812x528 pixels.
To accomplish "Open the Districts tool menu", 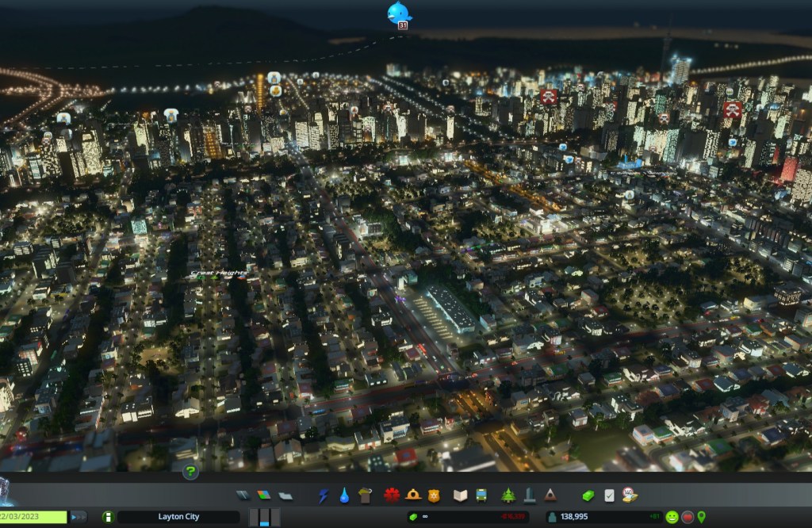I will pos(285,495).
